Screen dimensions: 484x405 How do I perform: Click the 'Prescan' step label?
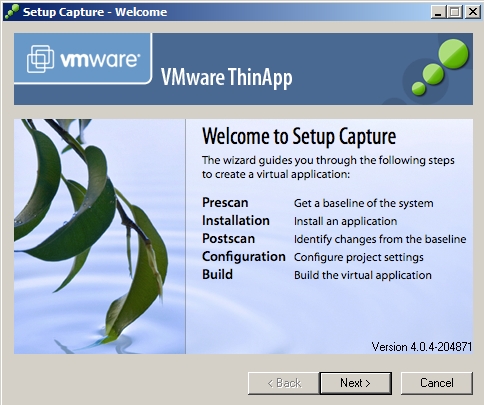[x=225, y=203]
